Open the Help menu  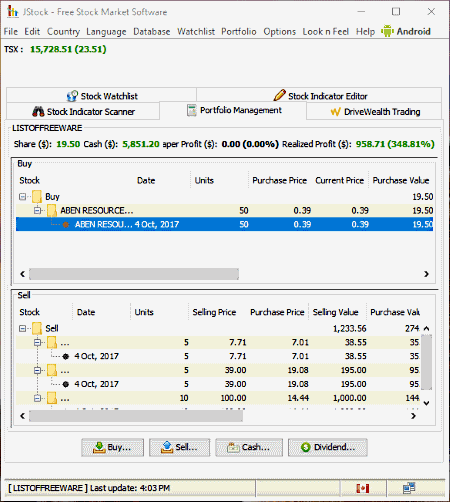tap(365, 32)
